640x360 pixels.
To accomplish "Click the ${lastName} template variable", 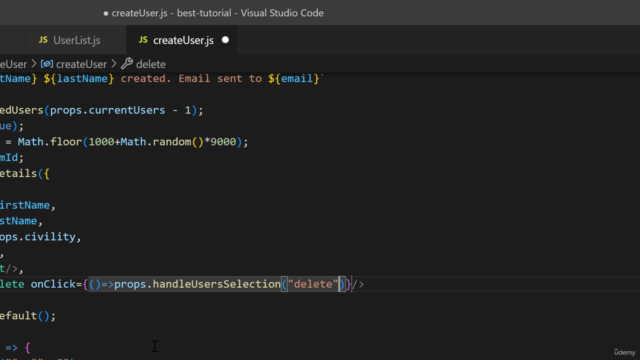I will click(x=79, y=78).
